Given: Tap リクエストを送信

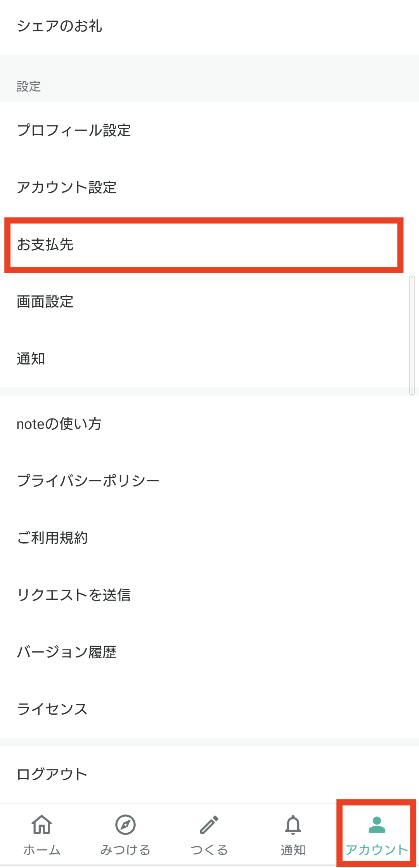Looking at the screenshot, I should pos(209,595).
